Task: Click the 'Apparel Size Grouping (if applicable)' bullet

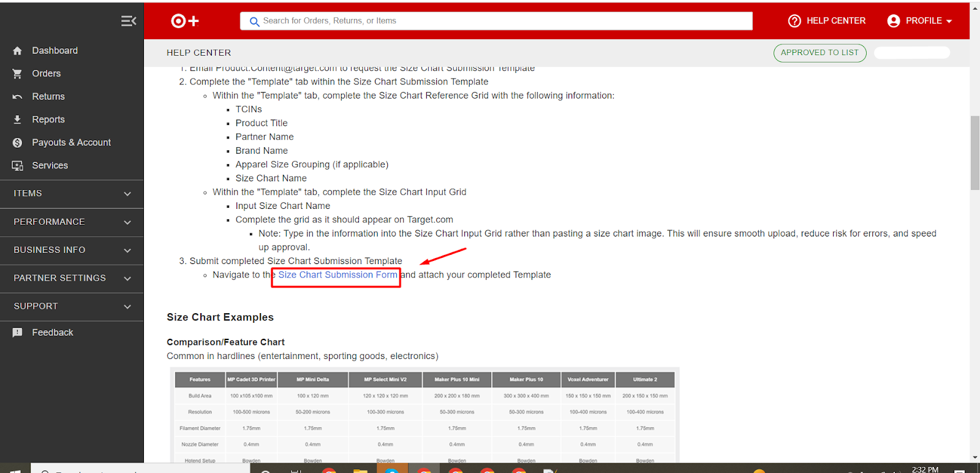Action: (x=312, y=165)
